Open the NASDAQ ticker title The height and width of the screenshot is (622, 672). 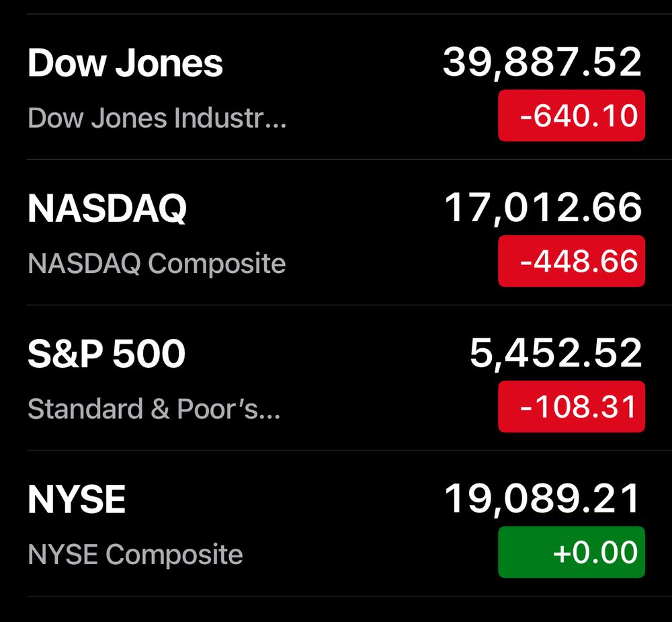pos(107,208)
